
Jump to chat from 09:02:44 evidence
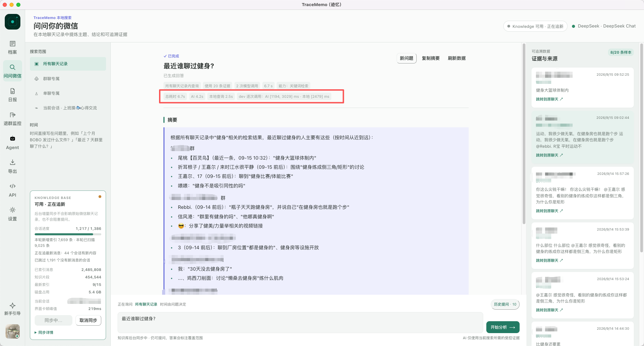point(549,155)
